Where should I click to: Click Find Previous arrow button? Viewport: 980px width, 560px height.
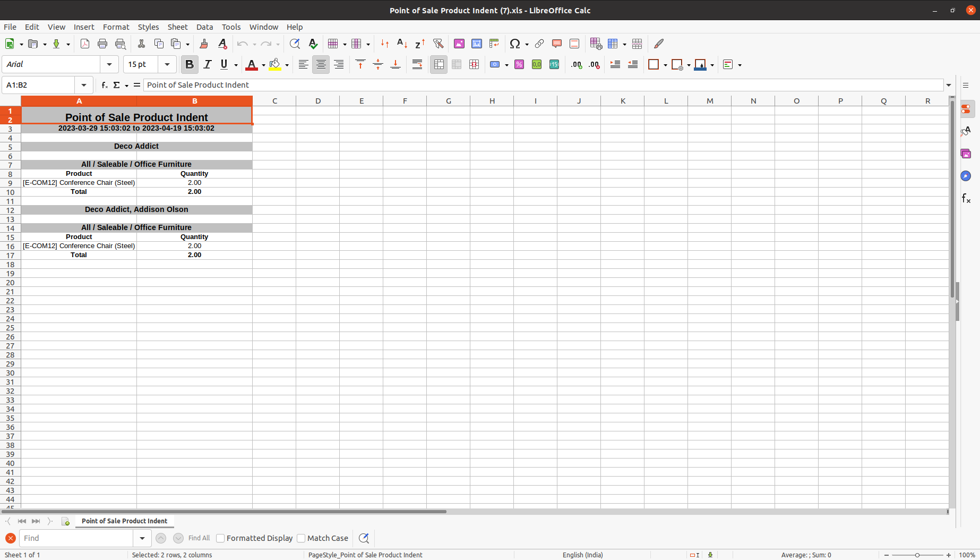point(161,538)
